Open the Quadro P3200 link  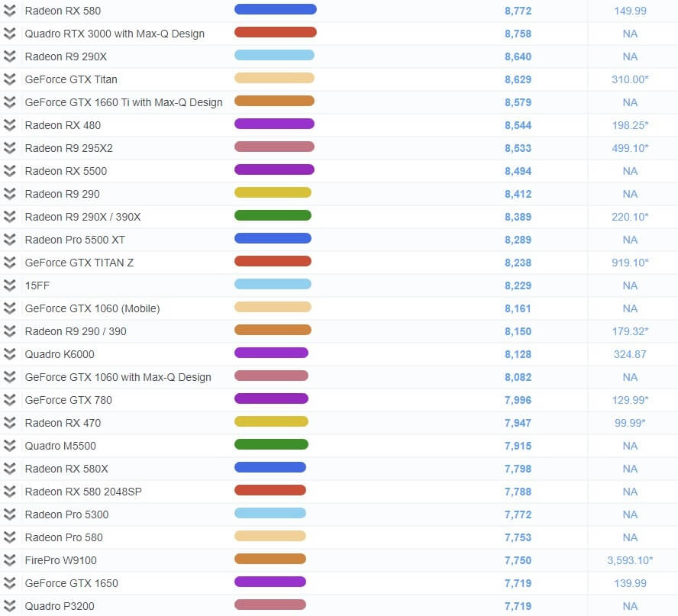[x=60, y=607]
